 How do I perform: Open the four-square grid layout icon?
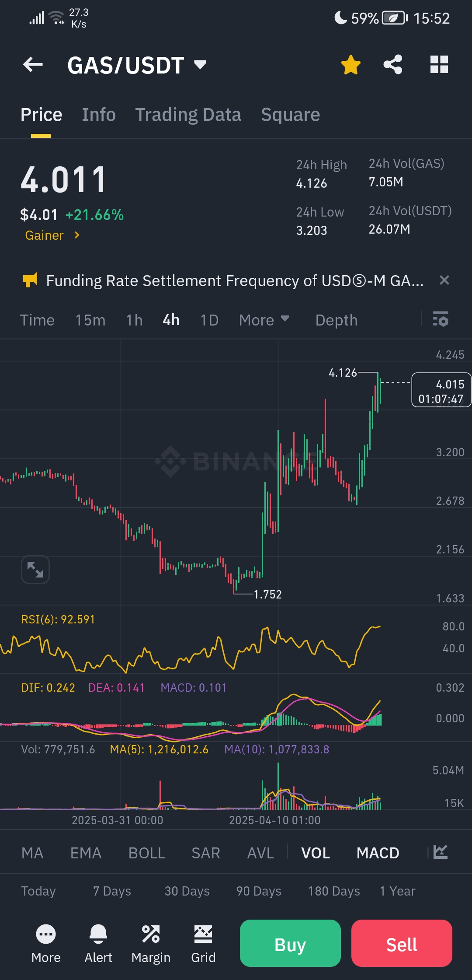tap(439, 65)
